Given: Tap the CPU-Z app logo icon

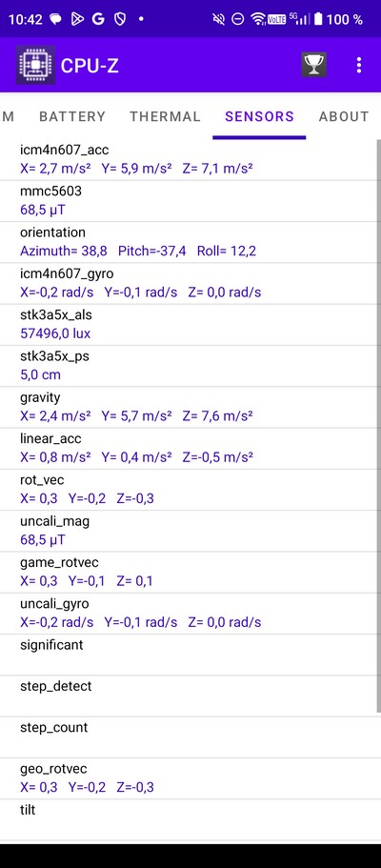Looking at the screenshot, I should (x=35, y=66).
